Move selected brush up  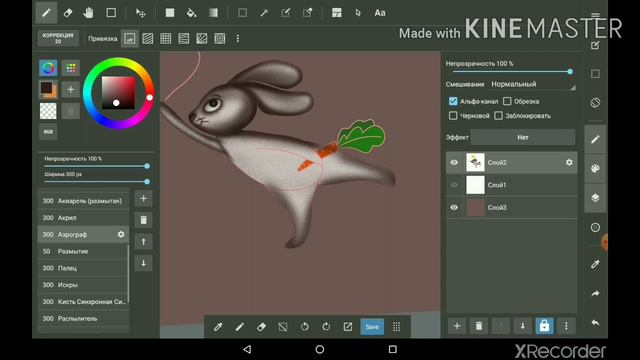(144, 242)
